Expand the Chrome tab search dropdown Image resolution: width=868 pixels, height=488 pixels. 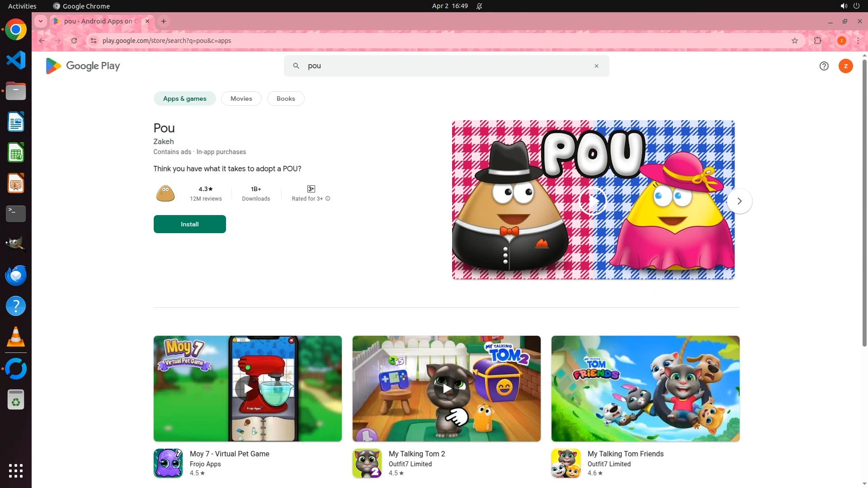coord(41,21)
